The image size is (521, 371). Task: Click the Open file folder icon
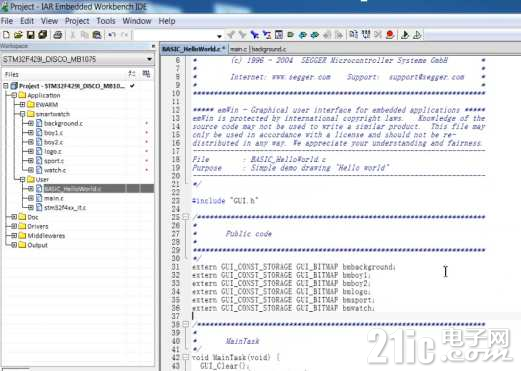[18, 35]
